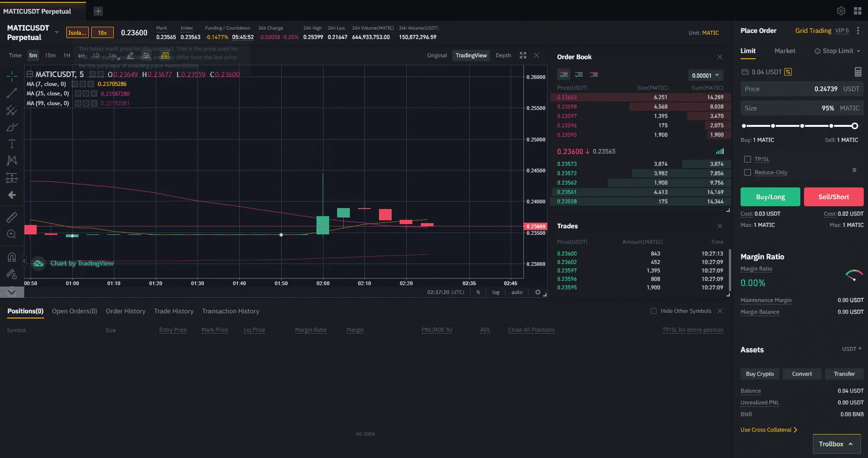
Task: Expand the advanced order options chevron
Action: [854, 170]
